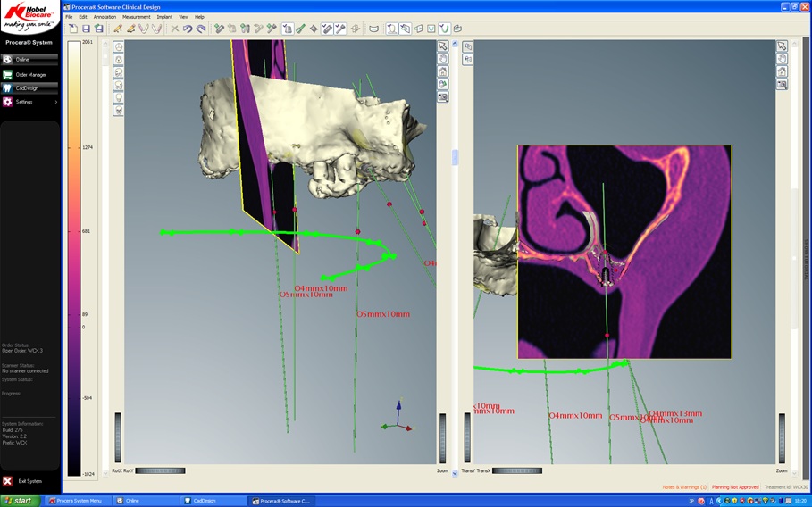
Task: Click the New document toolbar icon
Action: click(73, 29)
